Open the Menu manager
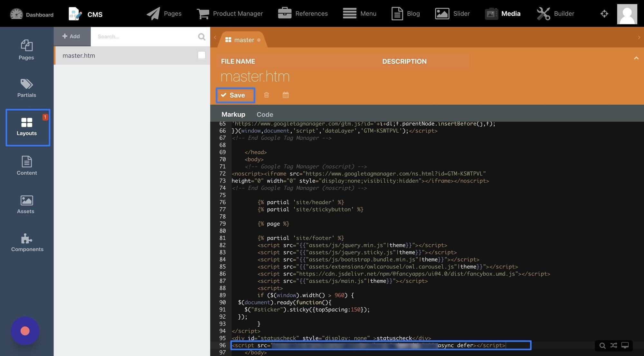The image size is (644, 356). coord(359,14)
